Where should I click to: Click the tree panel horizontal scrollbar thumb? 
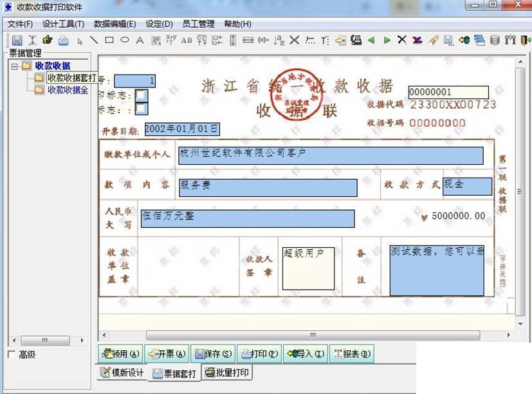coord(45,340)
